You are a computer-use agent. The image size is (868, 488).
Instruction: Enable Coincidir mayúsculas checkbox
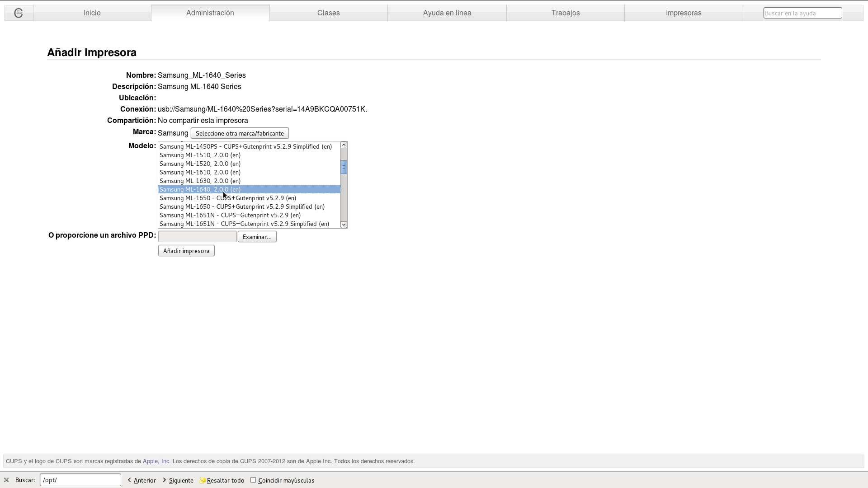(x=253, y=480)
